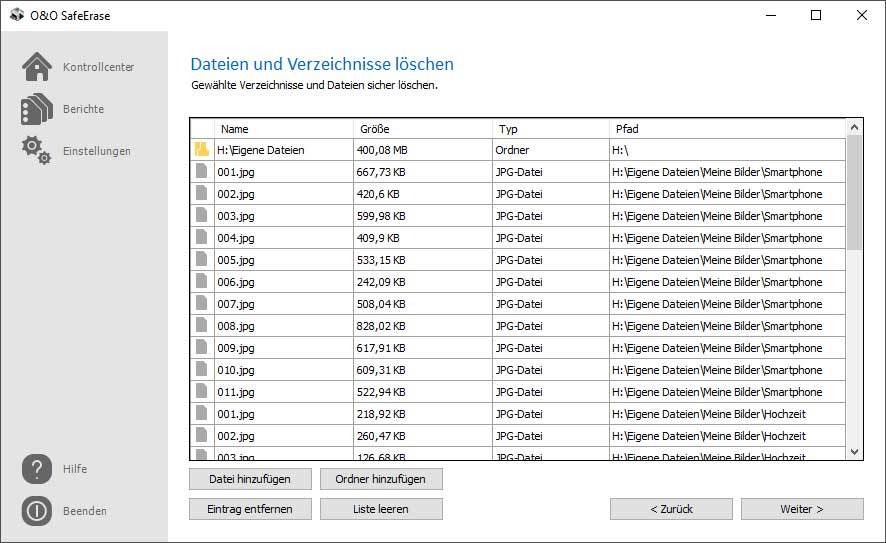
Task: Click file icon of 007.jpg row
Action: pyautogui.click(x=202, y=303)
